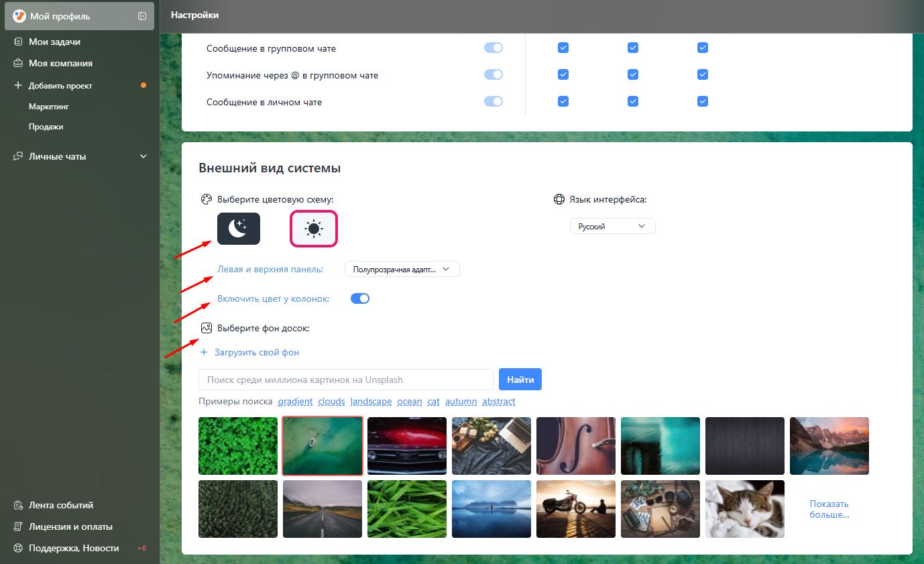Click the Загрузить свой фон link

(x=256, y=352)
